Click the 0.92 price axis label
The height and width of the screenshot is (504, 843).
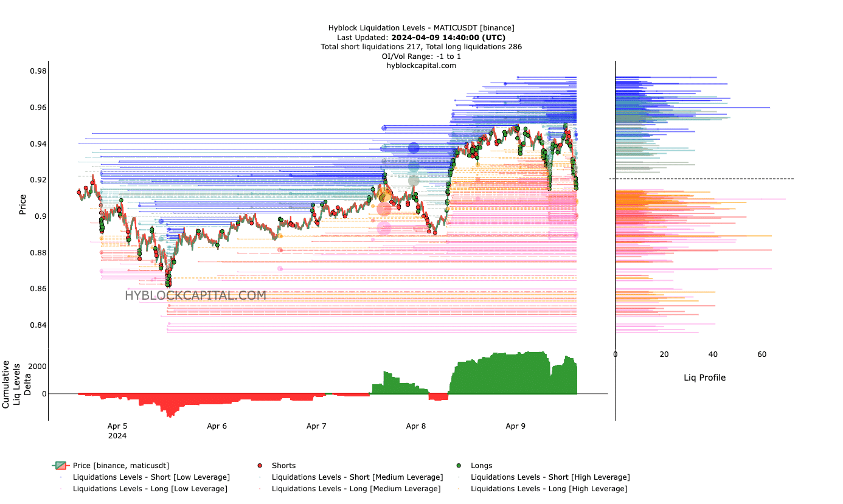coord(38,180)
